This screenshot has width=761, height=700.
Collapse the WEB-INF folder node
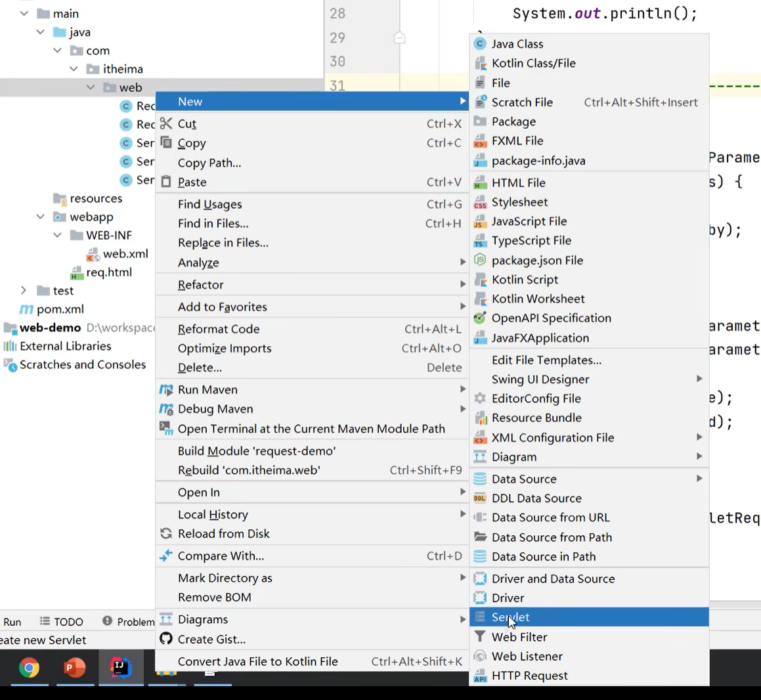click(57, 235)
